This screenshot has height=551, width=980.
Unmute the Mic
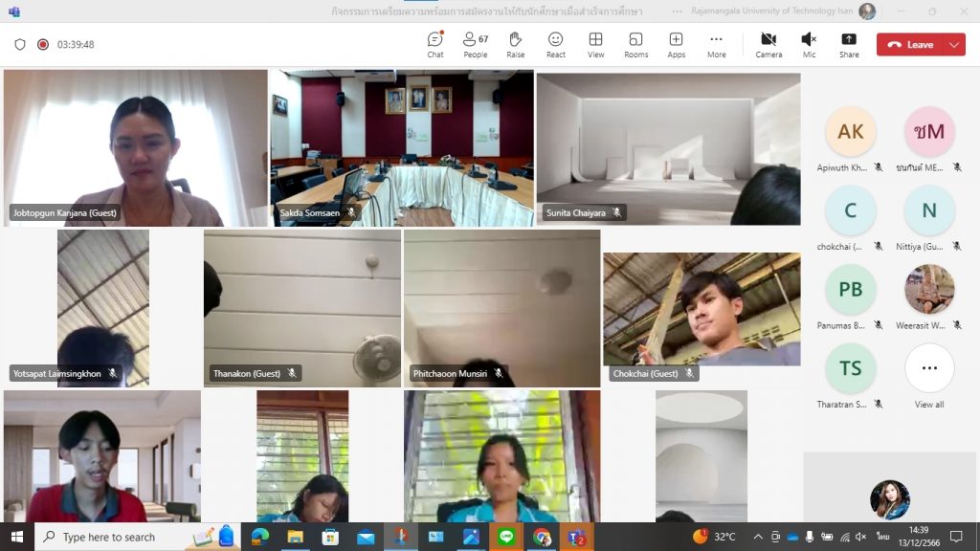click(809, 44)
